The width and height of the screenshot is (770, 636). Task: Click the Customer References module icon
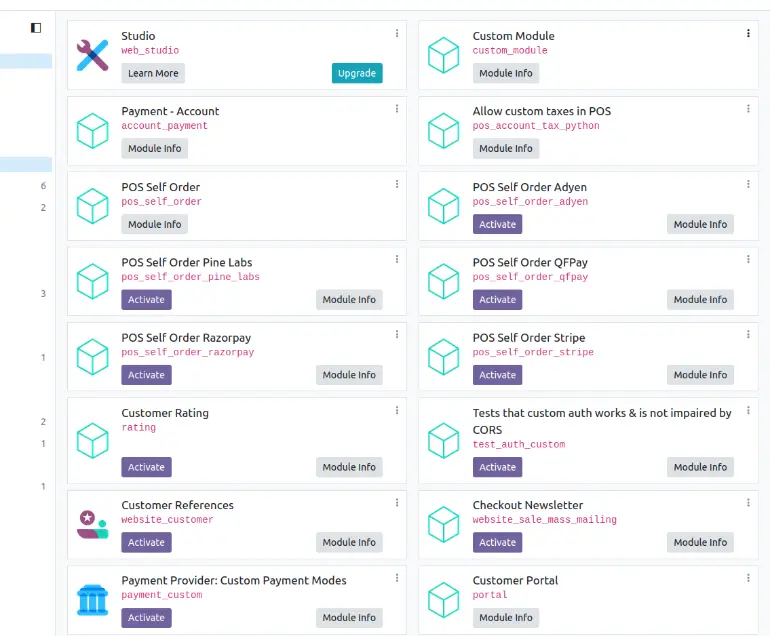point(93,524)
